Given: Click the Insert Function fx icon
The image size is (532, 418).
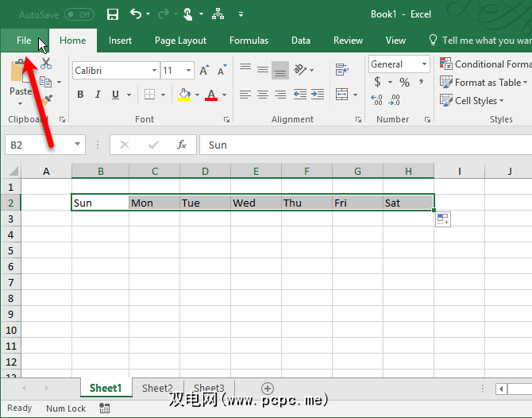Looking at the screenshot, I should click(x=182, y=145).
